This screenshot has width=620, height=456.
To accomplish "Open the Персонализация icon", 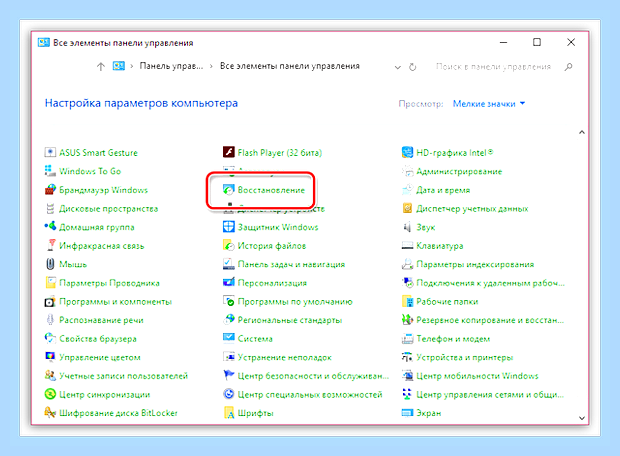I will click(229, 282).
